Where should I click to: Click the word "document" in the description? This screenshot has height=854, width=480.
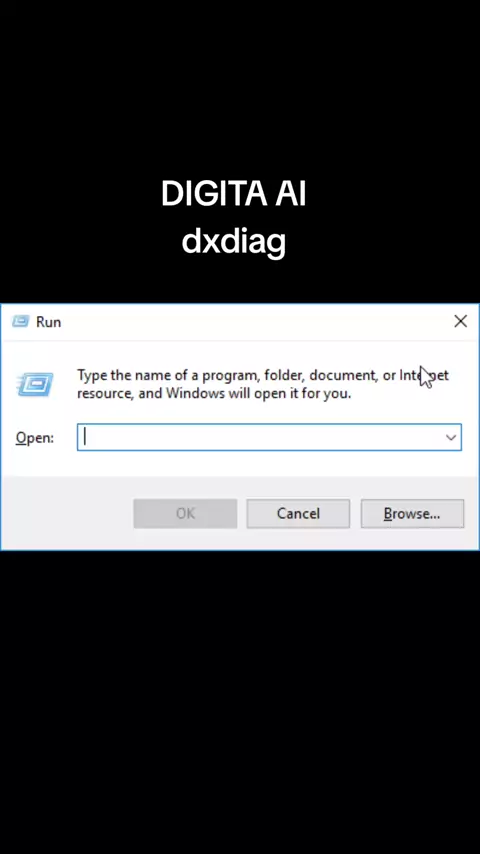343,375
